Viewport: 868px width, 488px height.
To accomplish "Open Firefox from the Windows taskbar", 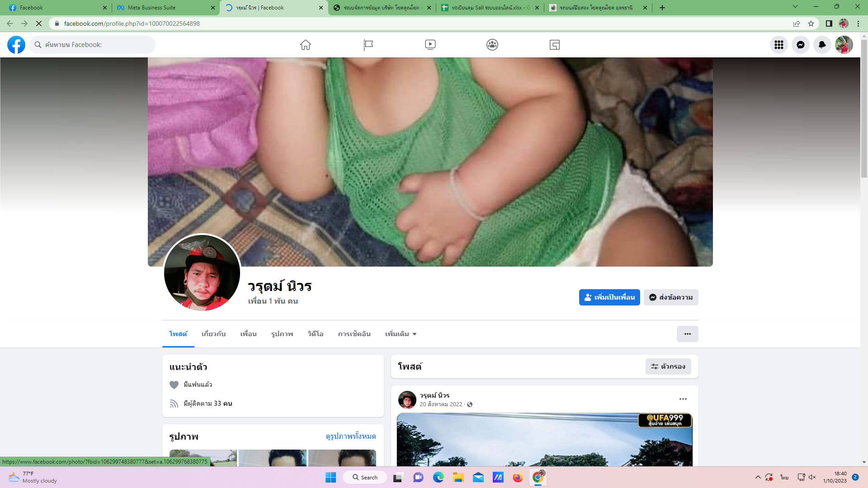I will tap(518, 477).
